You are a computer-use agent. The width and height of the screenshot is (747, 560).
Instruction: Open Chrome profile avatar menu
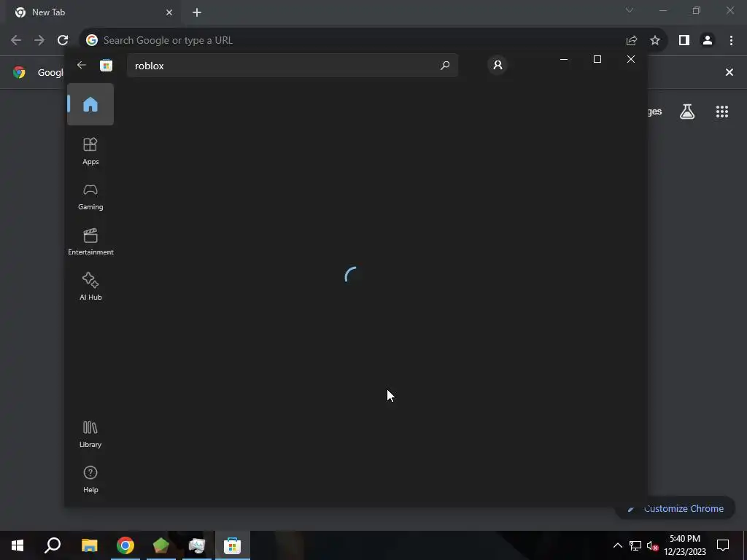click(x=708, y=41)
